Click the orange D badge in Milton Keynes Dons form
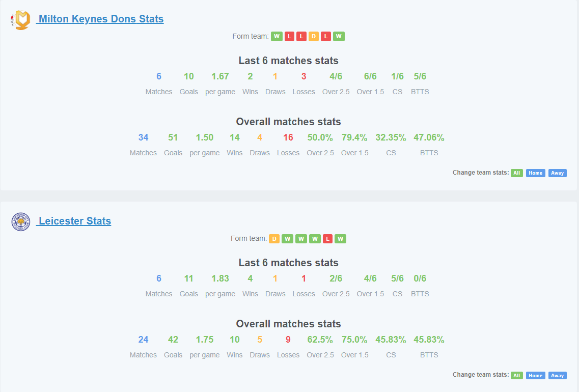579x392 pixels. (314, 36)
